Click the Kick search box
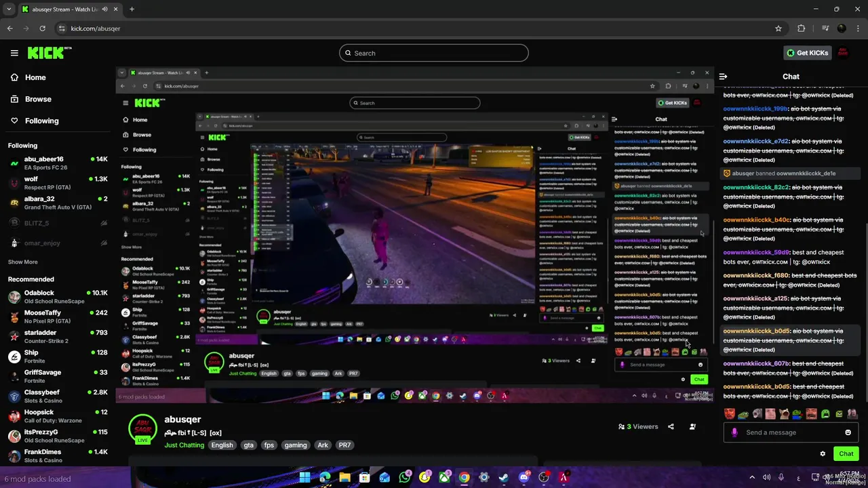868x488 pixels. pyautogui.click(x=434, y=53)
